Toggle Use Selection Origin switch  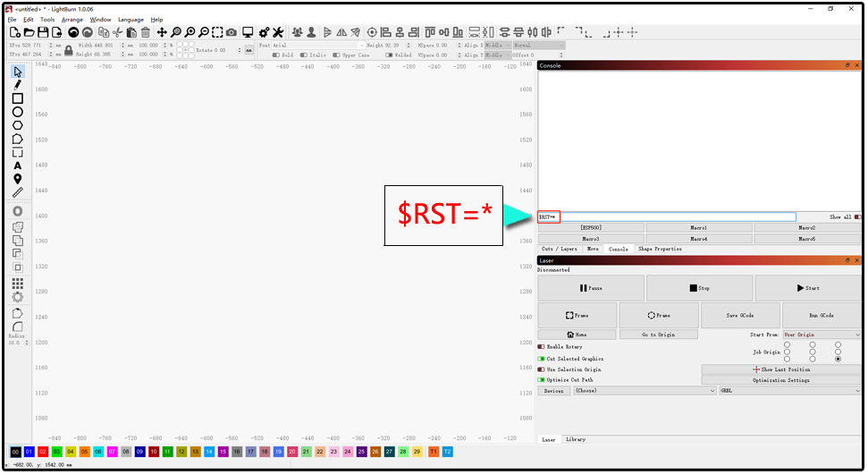[x=542, y=369]
